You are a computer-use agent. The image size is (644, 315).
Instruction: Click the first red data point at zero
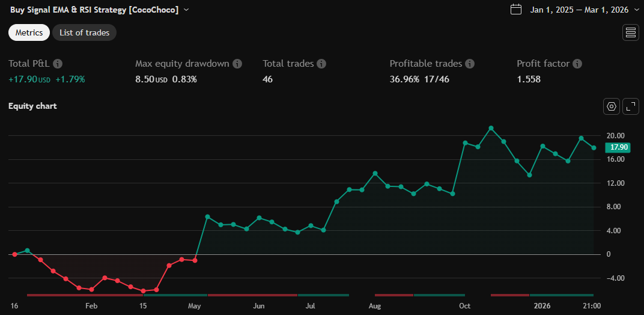click(15, 254)
